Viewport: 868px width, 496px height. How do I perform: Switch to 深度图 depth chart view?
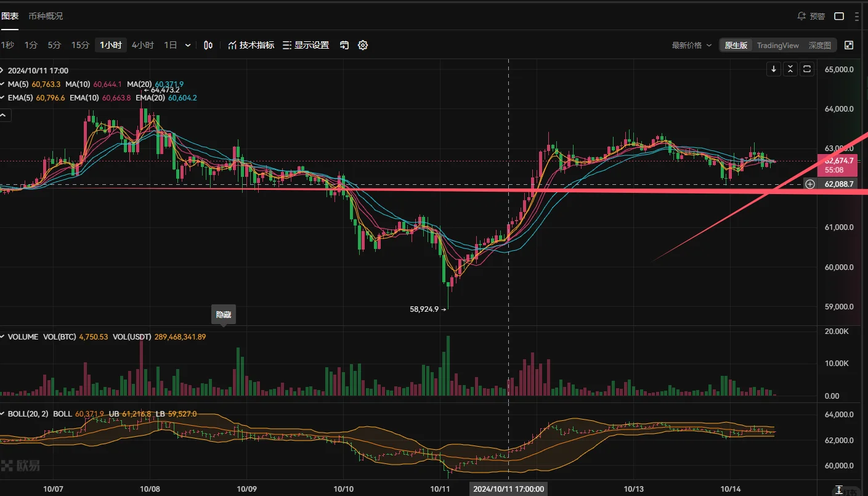(x=819, y=45)
